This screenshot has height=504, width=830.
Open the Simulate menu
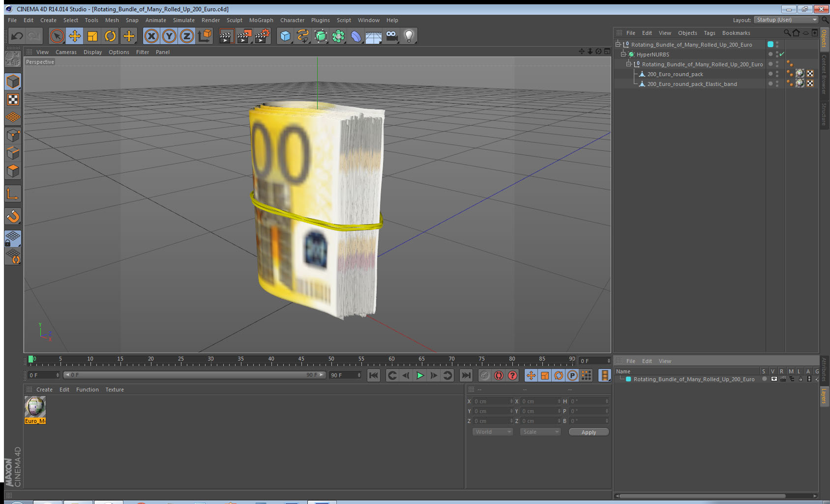(184, 20)
